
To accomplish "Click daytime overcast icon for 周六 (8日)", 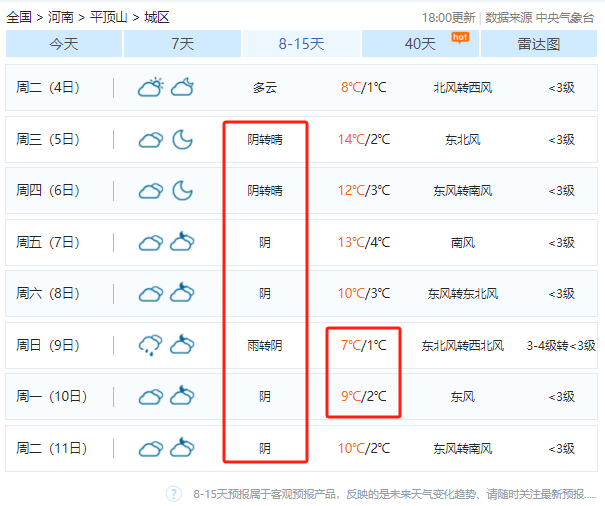I will pyautogui.click(x=151, y=294).
